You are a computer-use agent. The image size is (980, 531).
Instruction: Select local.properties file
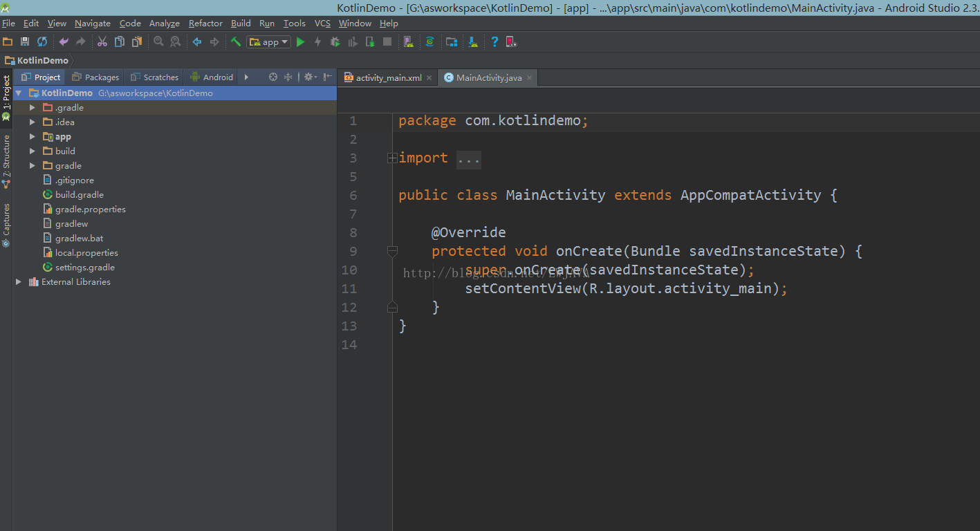(80, 252)
